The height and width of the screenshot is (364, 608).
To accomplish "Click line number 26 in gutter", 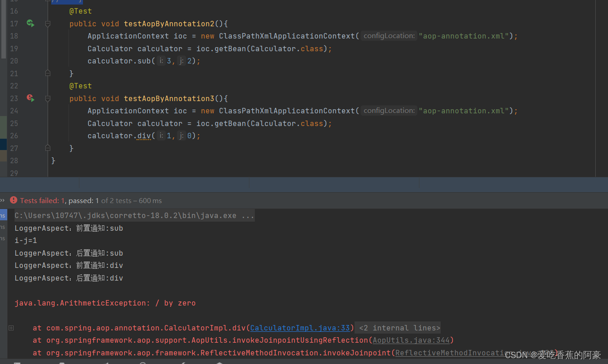I will (14, 136).
